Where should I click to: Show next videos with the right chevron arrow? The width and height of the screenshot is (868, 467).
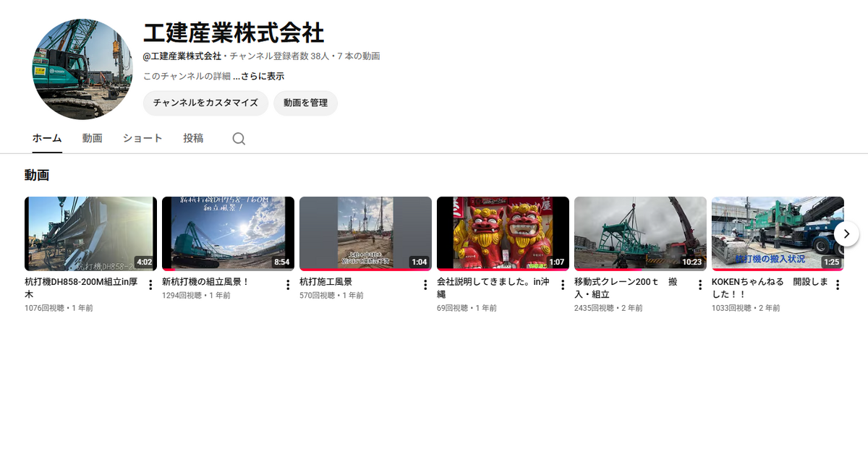(x=846, y=233)
